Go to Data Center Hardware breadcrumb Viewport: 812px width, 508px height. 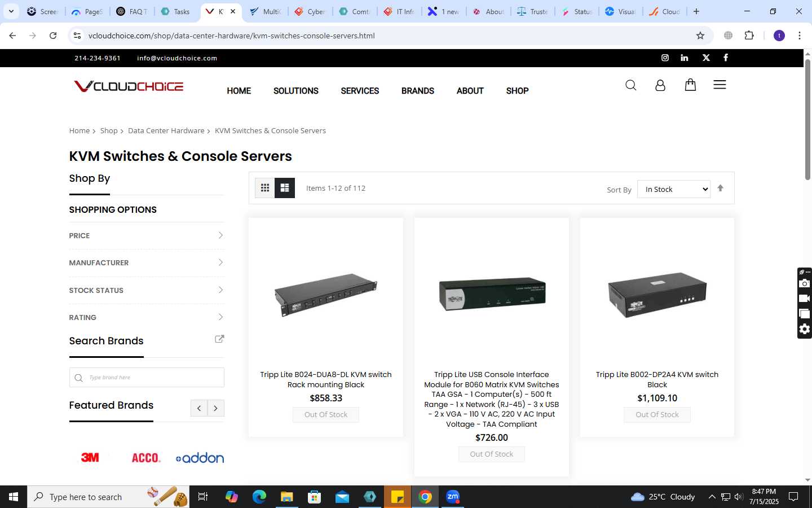(166, 130)
